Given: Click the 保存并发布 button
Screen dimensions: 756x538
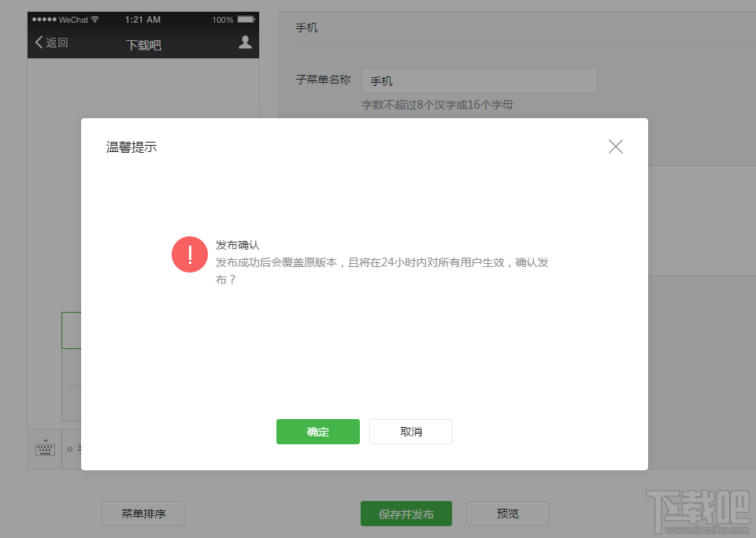Looking at the screenshot, I should click(x=406, y=514).
